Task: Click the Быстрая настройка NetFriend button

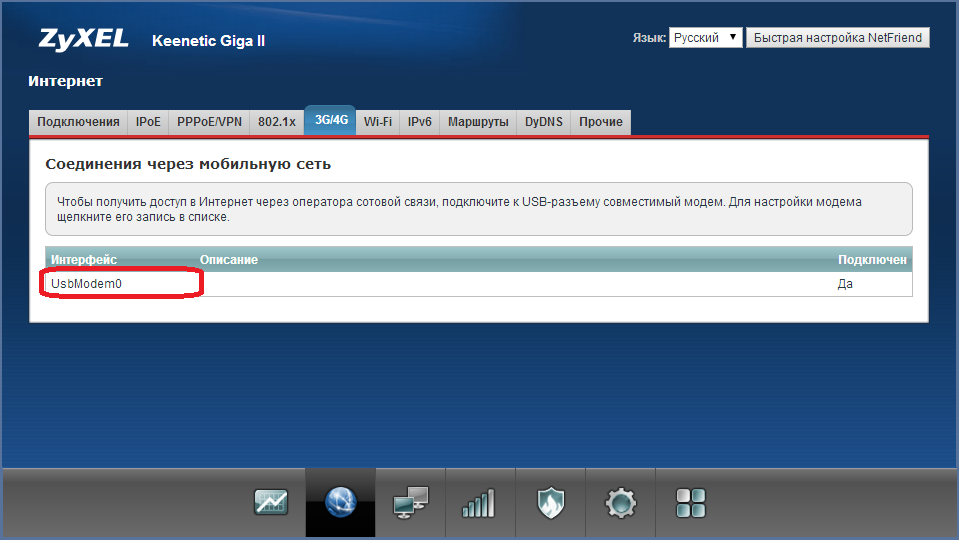Action: (838, 38)
